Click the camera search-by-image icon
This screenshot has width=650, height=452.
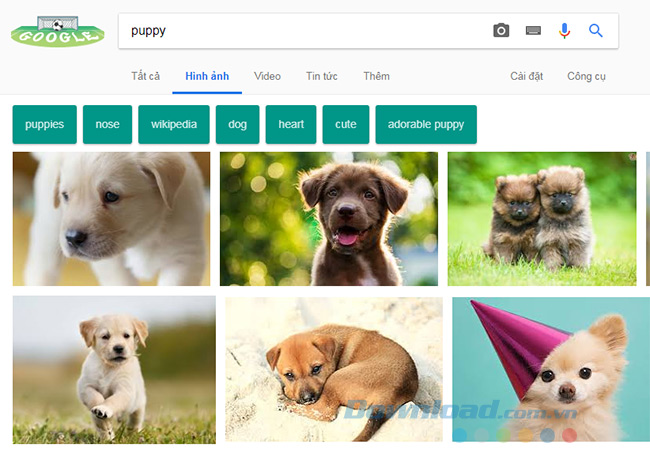click(501, 31)
